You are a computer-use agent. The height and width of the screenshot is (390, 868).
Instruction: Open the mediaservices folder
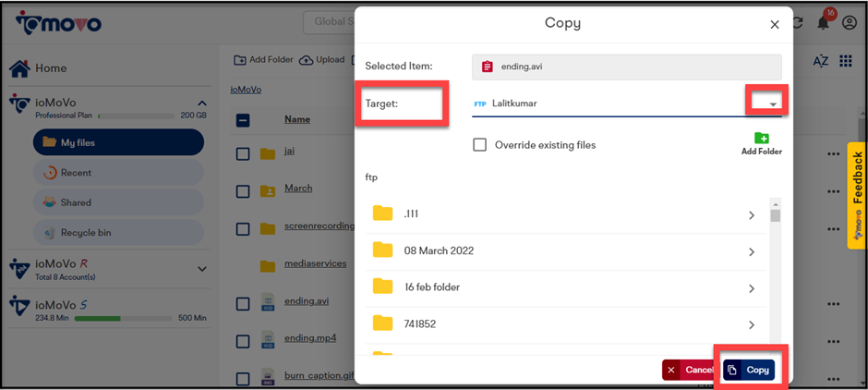tap(316, 263)
